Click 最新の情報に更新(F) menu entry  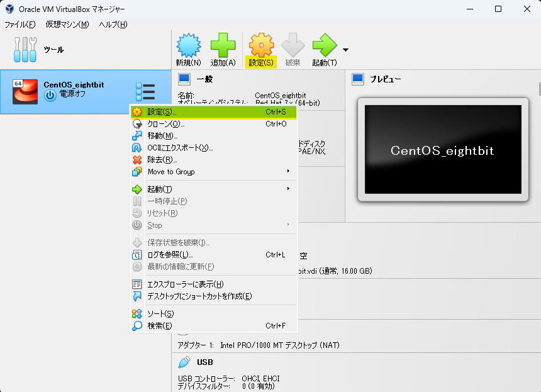(214, 267)
